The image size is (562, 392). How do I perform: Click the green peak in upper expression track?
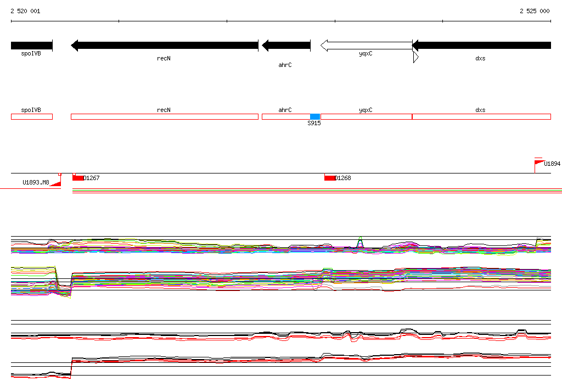click(360, 241)
